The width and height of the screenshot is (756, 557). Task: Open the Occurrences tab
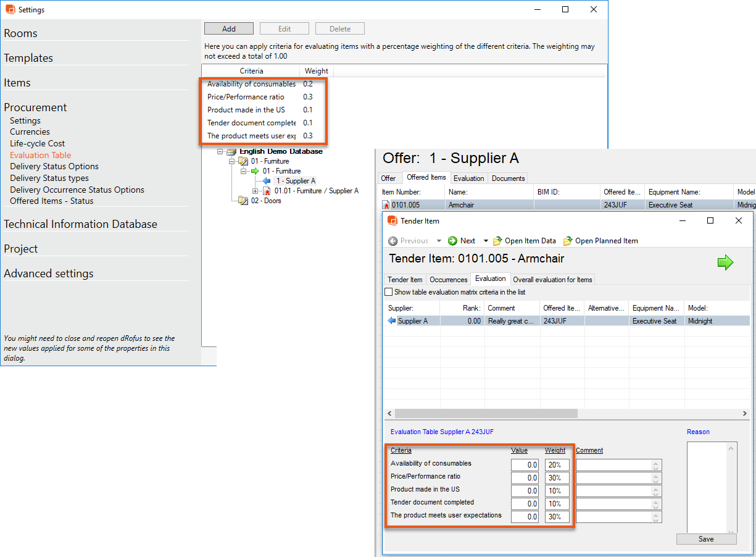[x=448, y=280]
